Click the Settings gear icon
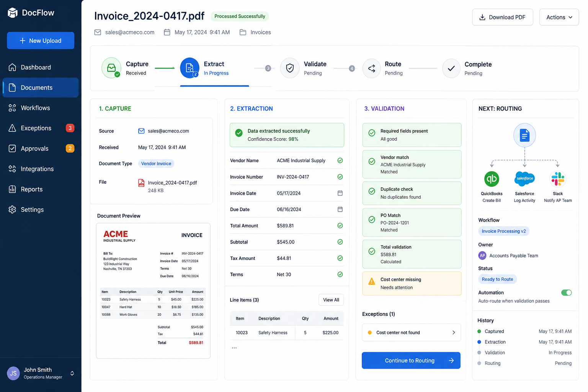 point(12,209)
